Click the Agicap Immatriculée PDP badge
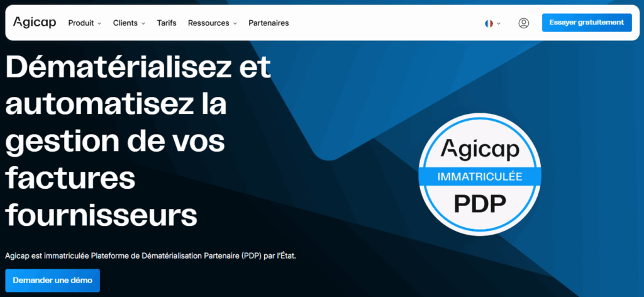The width and height of the screenshot is (644, 297). 480,174
